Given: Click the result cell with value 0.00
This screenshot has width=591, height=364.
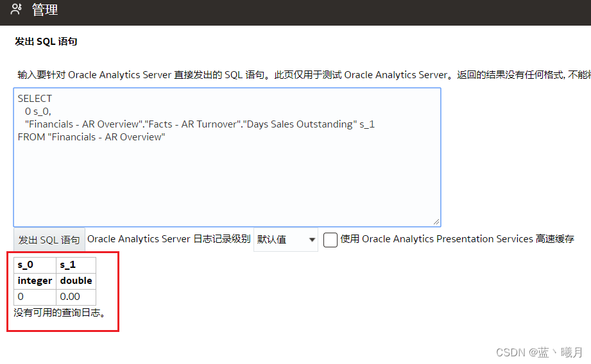Looking at the screenshot, I should coord(76,297).
